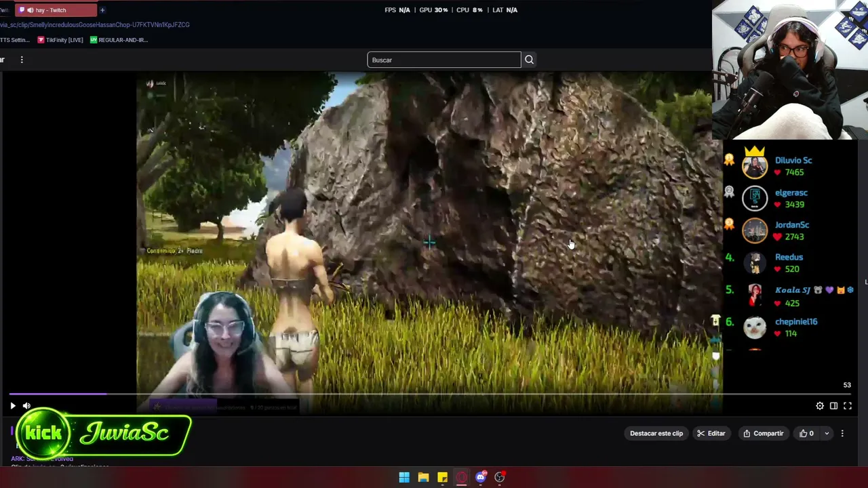Screen dimensions: 868x488
Task: Select 'elgerasc' in the leaderboard
Action: pos(791,193)
